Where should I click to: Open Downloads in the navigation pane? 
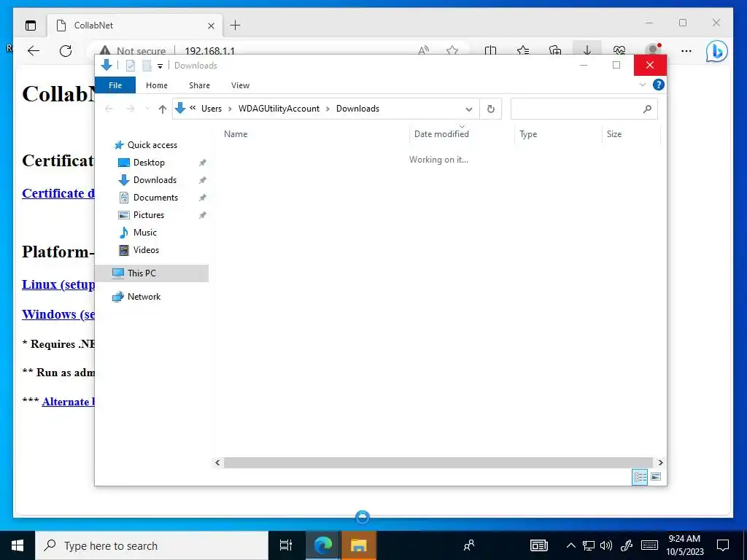(155, 180)
